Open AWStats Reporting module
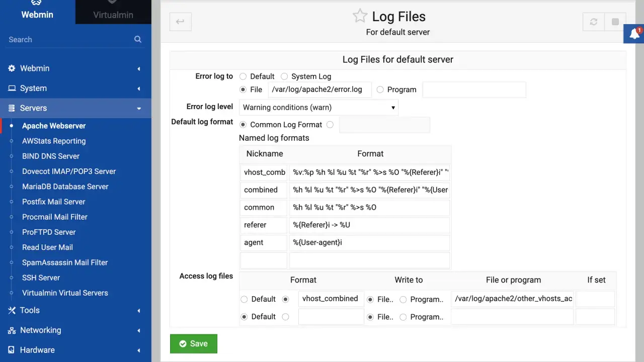The width and height of the screenshot is (644, 362). (x=54, y=141)
